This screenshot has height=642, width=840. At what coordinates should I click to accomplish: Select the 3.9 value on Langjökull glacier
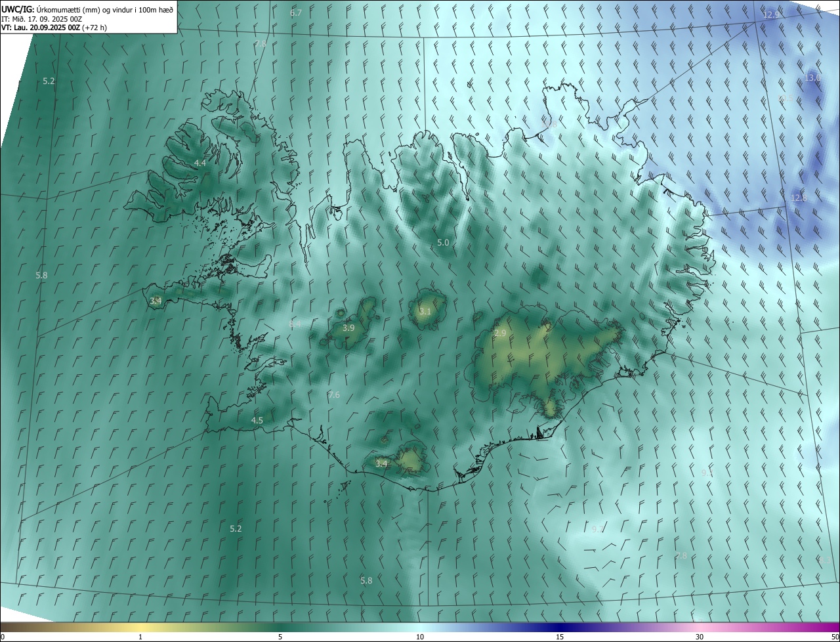[348, 328]
